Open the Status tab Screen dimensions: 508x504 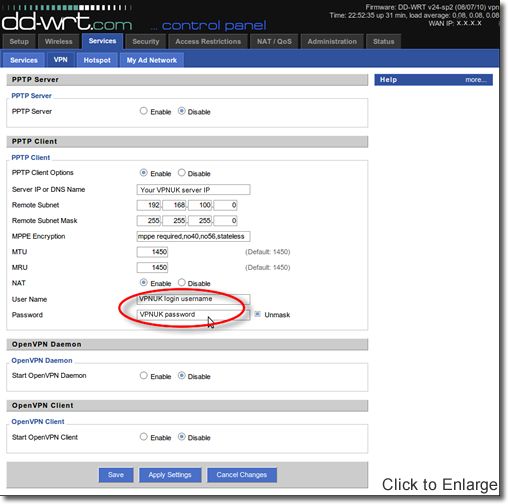coord(383,42)
